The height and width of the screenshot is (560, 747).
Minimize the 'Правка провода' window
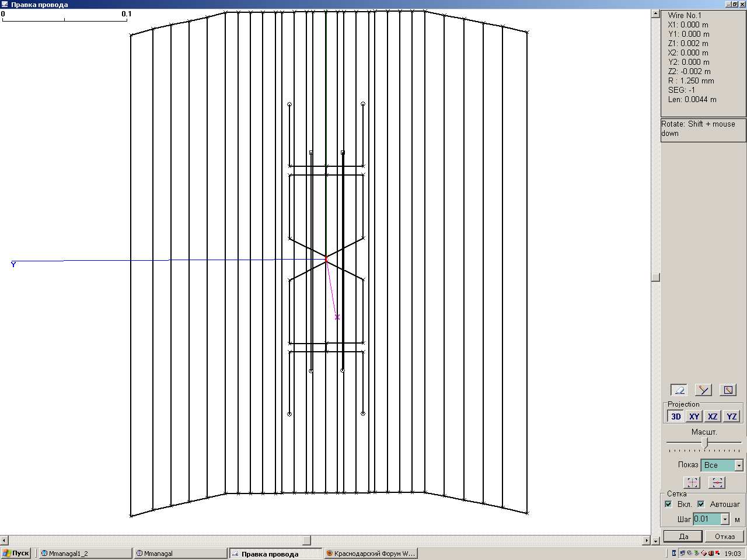[728, 4]
